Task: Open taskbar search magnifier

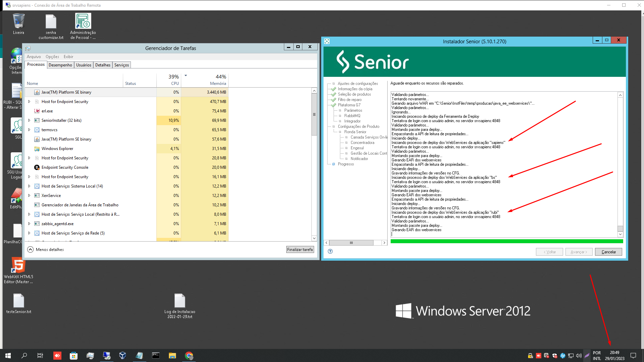Action: click(24, 356)
